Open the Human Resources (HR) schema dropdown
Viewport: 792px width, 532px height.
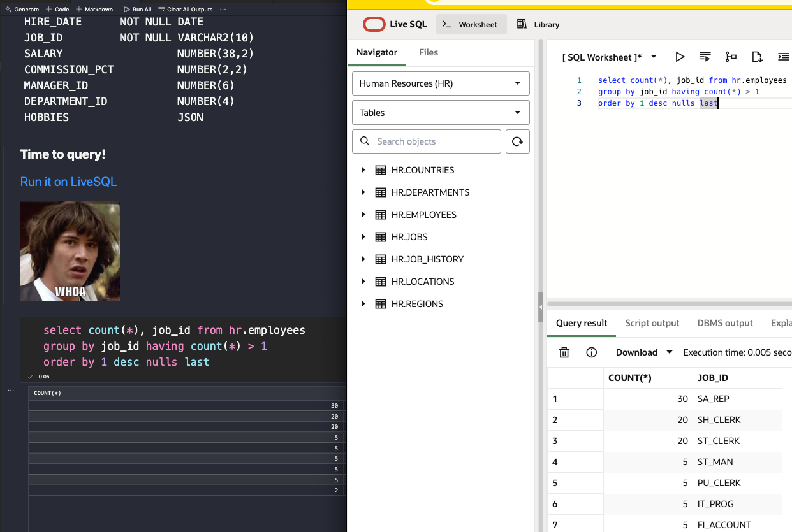click(441, 83)
